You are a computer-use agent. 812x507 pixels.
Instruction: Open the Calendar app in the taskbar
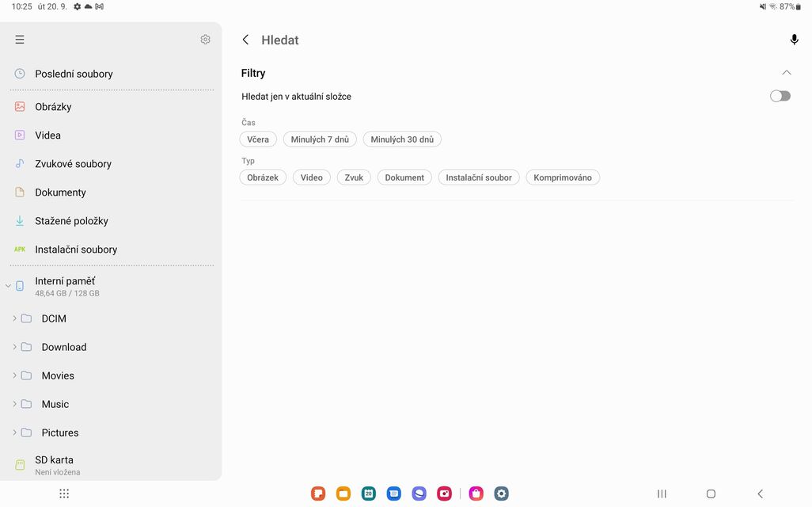[368, 493]
